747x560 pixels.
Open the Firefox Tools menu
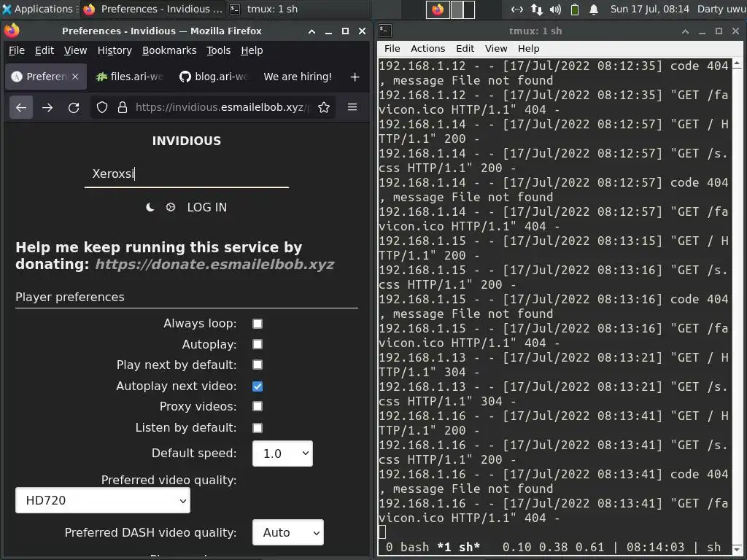point(218,50)
